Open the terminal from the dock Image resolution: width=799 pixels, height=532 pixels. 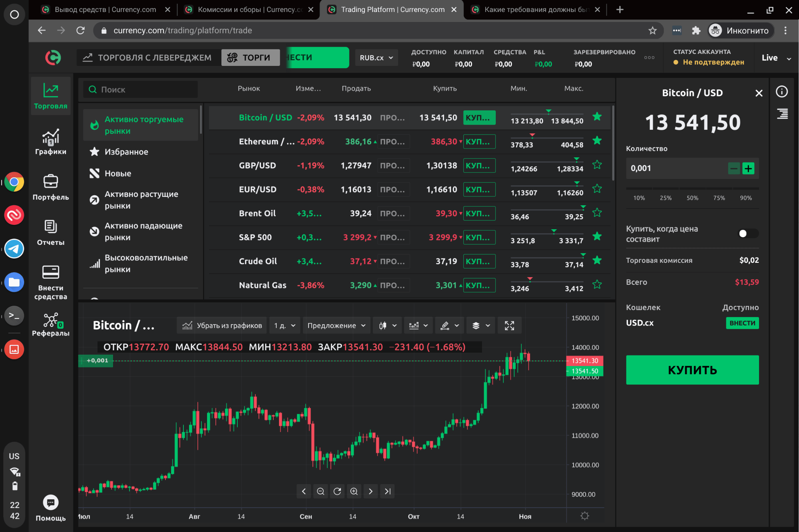tap(14, 316)
